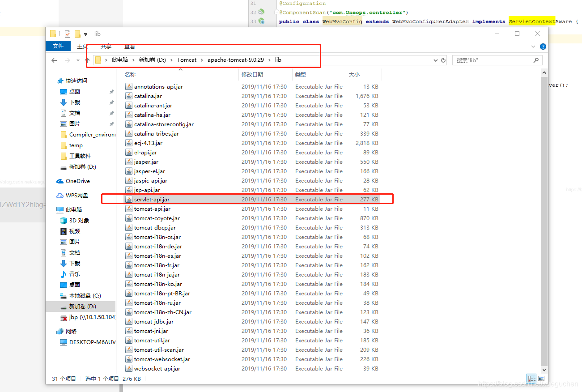Open the 共享 ribbon tab
The height and width of the screenshot is (392, 582).
coord(106,47)
